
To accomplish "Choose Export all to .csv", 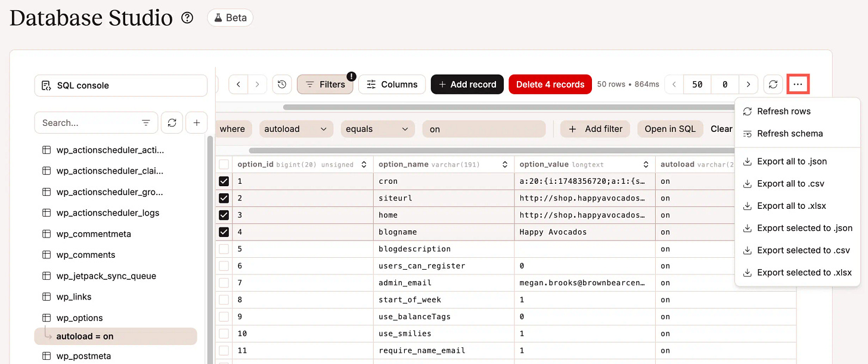I will (797, 184).
